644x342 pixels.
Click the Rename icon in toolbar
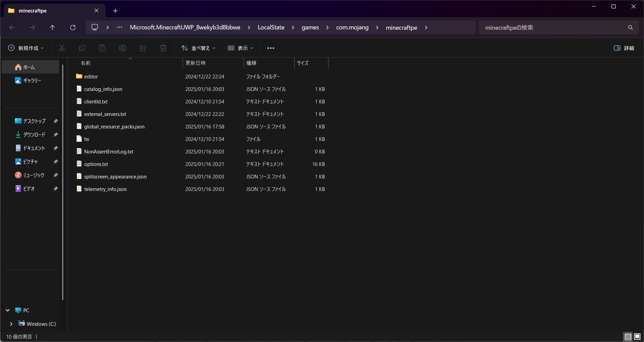[123, 48]
